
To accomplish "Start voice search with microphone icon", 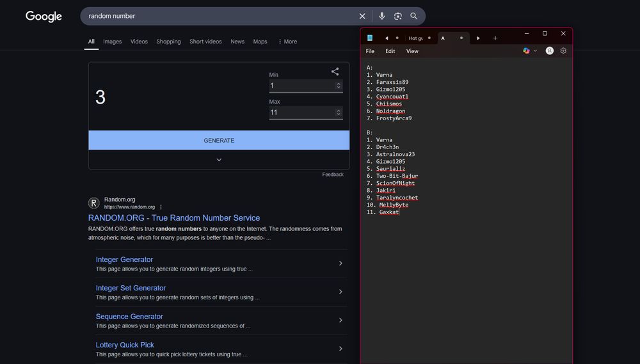I will tap(381, 16).
